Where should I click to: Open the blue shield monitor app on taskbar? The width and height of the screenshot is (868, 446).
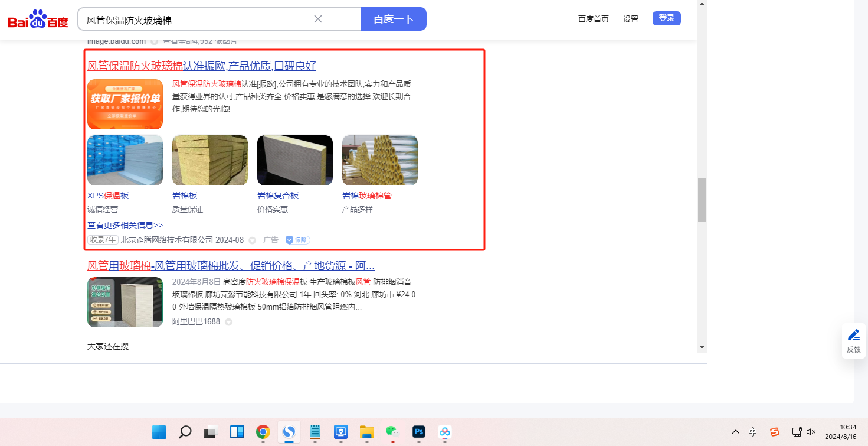pyautogui.click(x=341, y=432)
